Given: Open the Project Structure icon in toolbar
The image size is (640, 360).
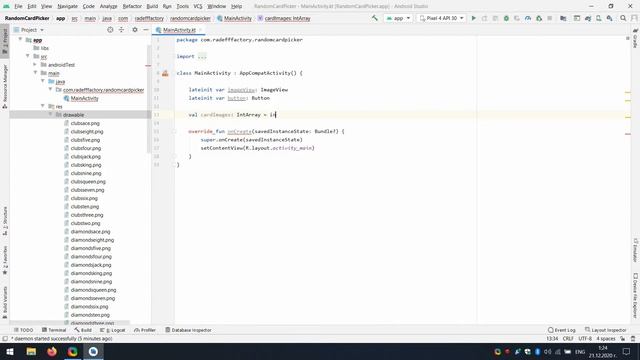Looking at the screenshot, I should pyautogui.click(x=563, y=18).
